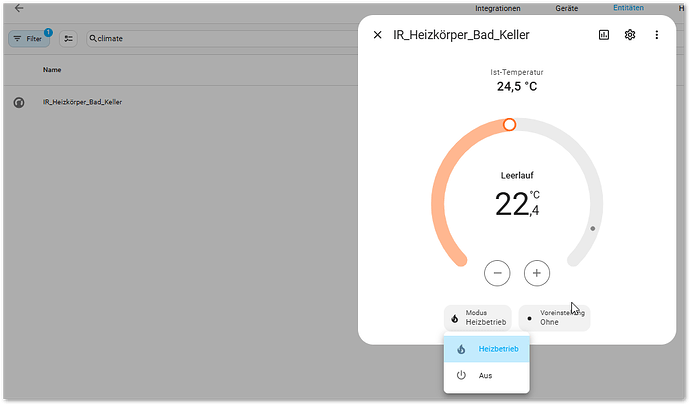The width and height of the screenshot is (690, 404).
Task: Select Aus from the mode menu
Action: (486, 376)
